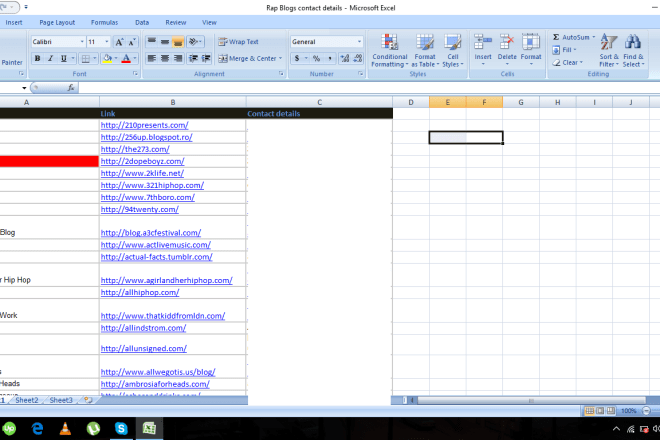This screenshot has width=660, height=440.
Task: Open the Insert ribbon tab
Action: point(14,23)
